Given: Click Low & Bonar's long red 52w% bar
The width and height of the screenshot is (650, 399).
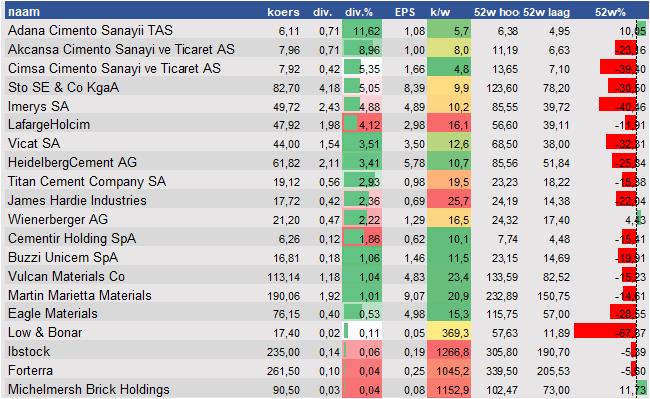Looking at the screenshot, I should [x=605, y=331].
